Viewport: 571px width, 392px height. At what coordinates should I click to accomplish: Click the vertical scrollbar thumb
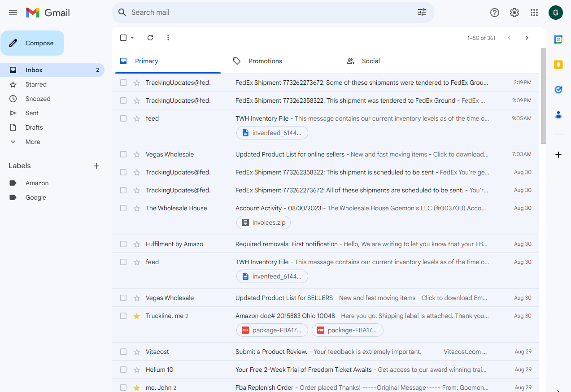click(543, 96)
